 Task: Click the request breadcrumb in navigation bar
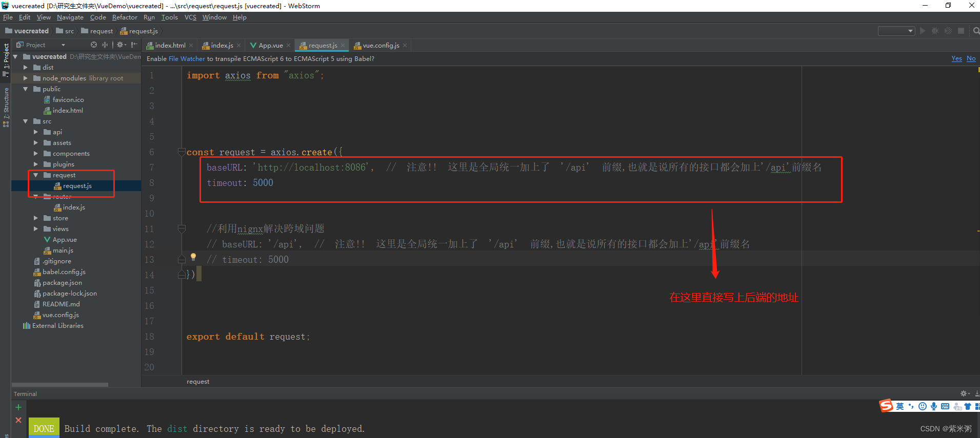coord(97,31)
